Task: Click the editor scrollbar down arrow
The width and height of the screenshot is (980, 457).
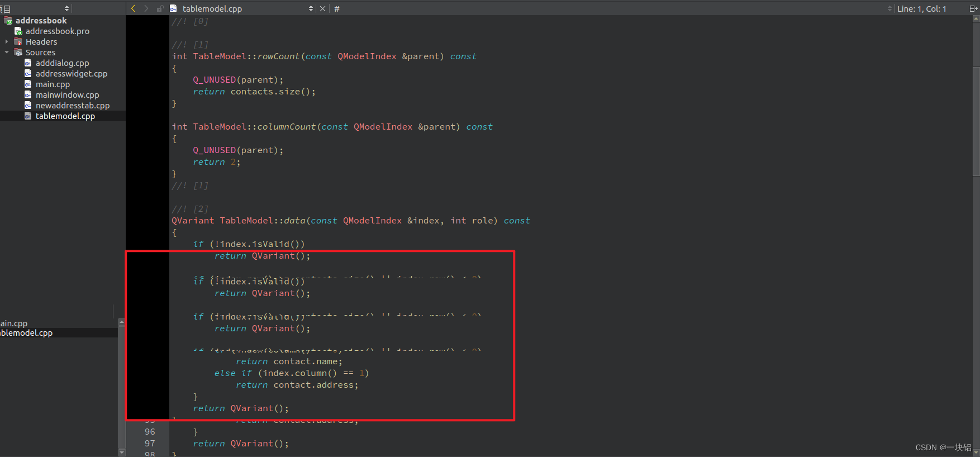Action: (x=976, y=453)
